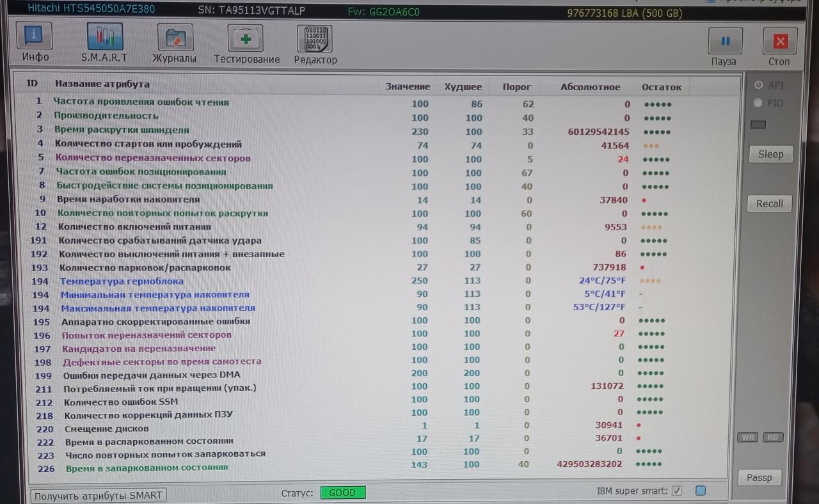Select the API radio button
Image resolution: width=819 pixels, height=504 pixels.
pyautogui.click(x=759, y=85)
